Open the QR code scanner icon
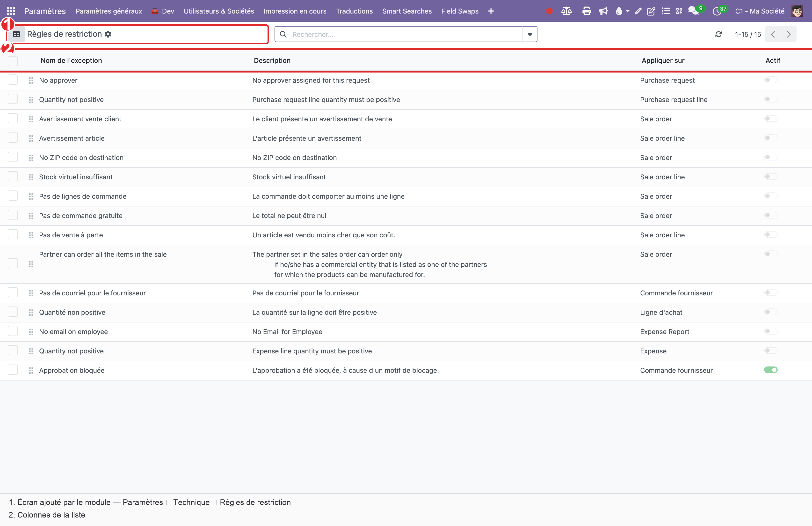812x526 pixels. [x=679, y=11]
